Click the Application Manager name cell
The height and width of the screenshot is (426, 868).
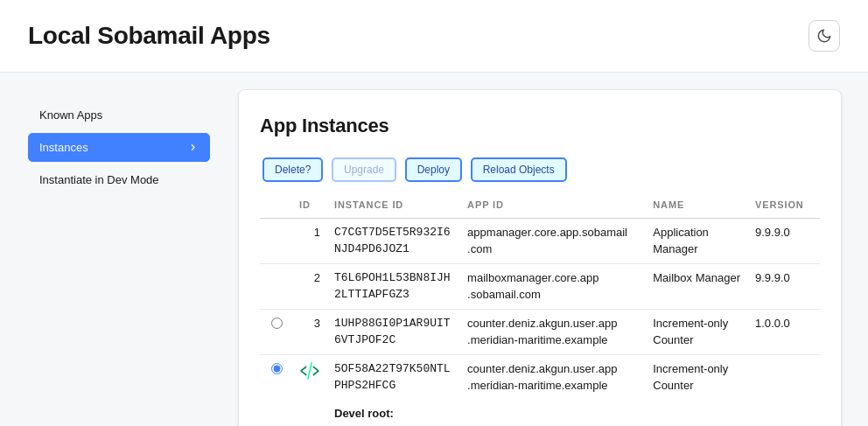pos(681,241)
